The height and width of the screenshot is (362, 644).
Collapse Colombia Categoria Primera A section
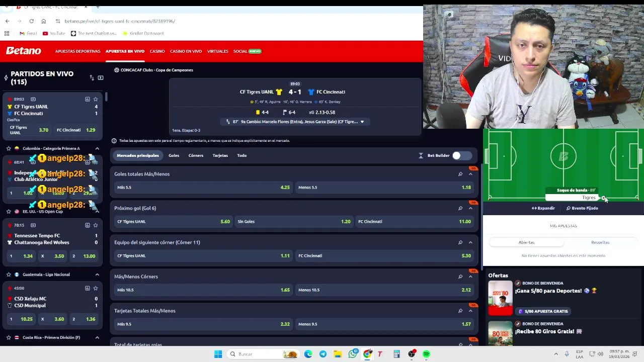[97, 148]
